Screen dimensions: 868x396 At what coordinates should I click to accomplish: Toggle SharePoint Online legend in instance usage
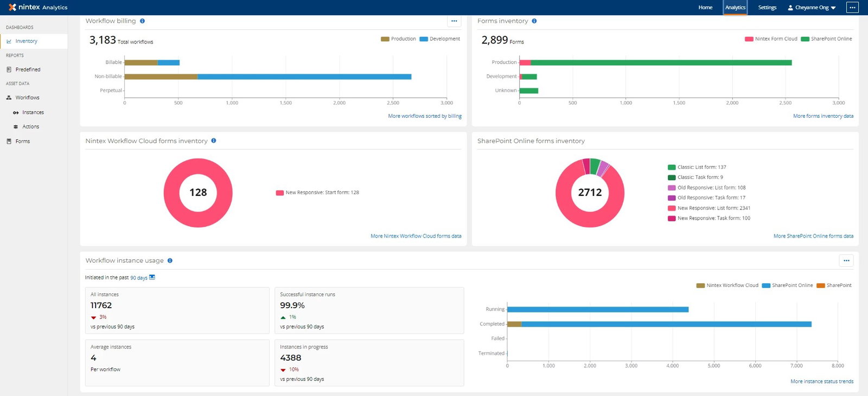tap(787, 285)
